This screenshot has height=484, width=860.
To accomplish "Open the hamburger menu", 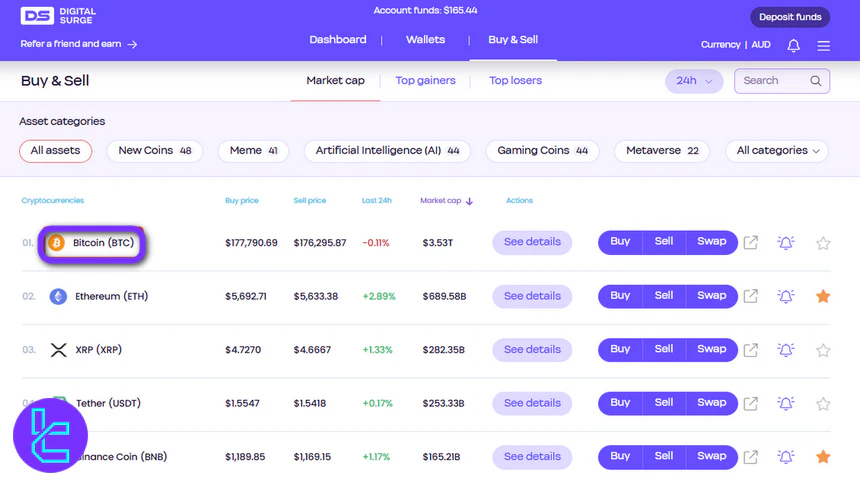I will tap(823, 46).
